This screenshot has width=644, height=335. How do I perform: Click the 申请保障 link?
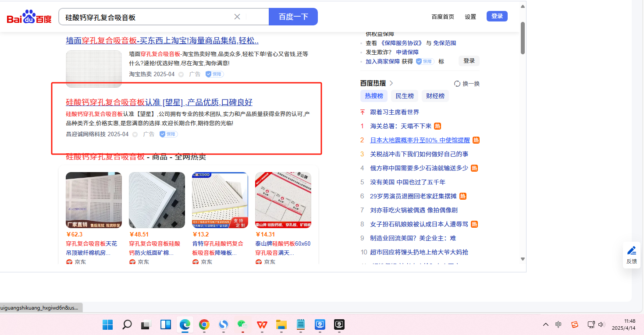click(407, 52)
